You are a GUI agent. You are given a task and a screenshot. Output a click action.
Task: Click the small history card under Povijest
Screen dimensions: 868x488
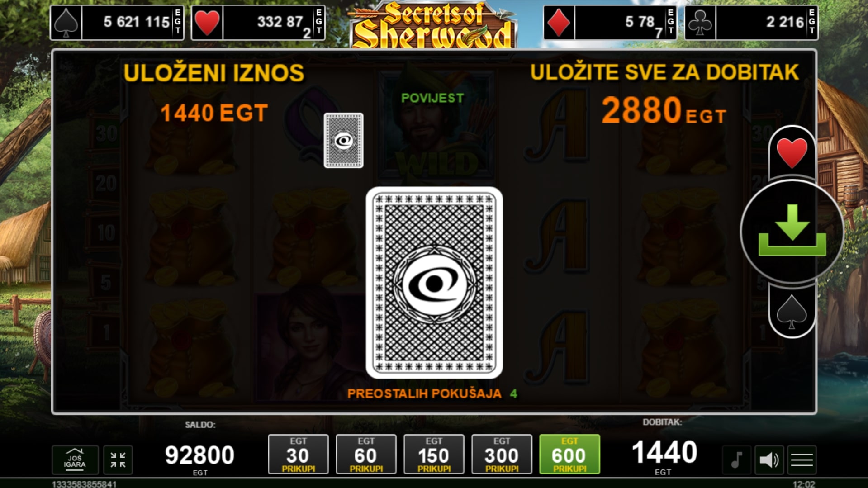[343, 140]
